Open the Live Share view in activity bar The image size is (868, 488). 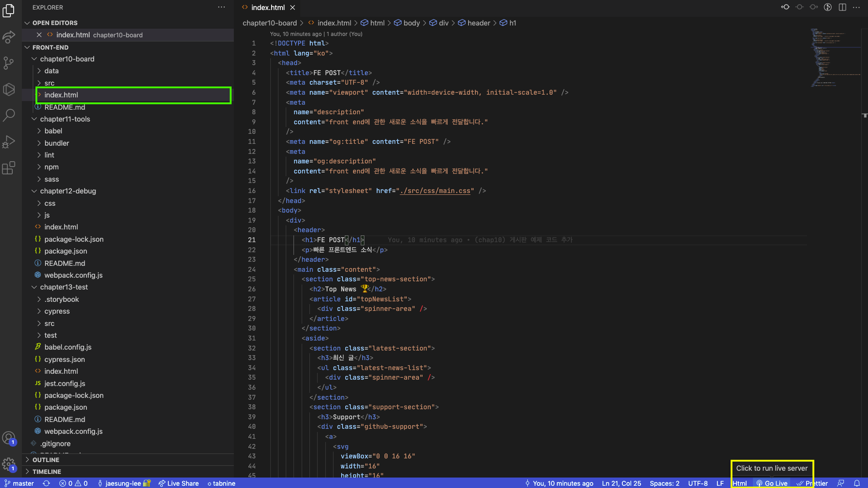(x=9, y=37)
